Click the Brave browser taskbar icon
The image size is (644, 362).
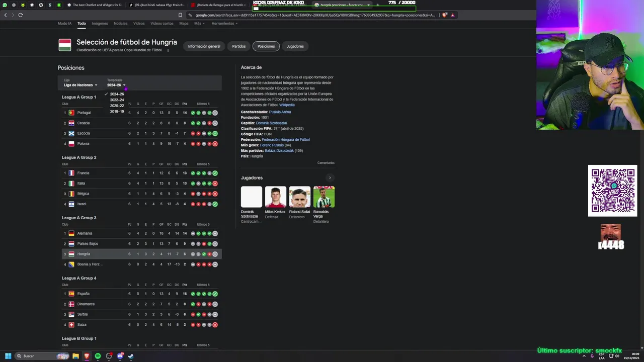coord(87,356)
